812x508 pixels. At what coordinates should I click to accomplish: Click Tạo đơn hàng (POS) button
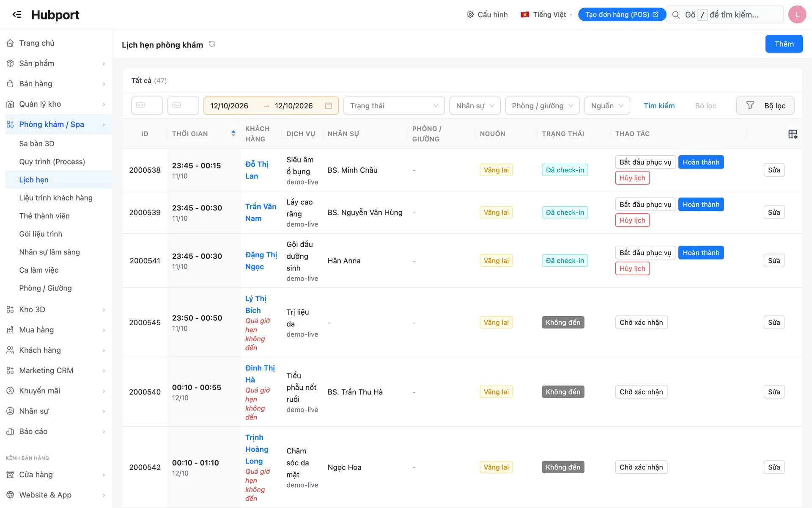[622, 14]
